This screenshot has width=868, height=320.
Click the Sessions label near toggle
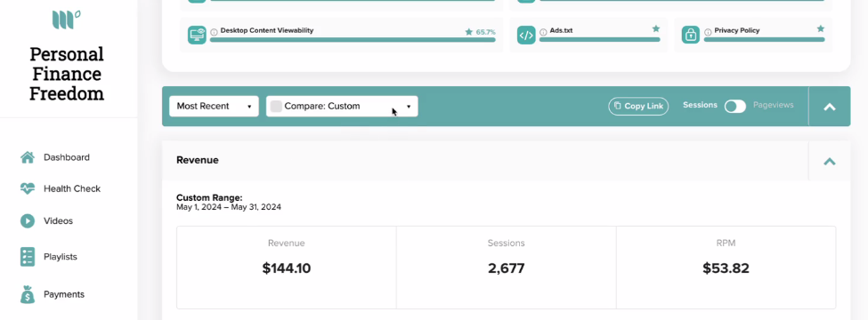click(701, 105)
